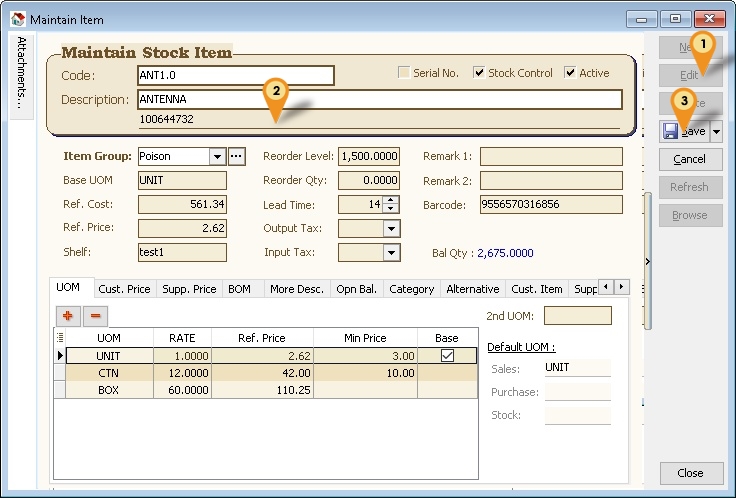Viewport: 736px width, 498px height.
Task: Expand the Input Tax dropdown
Action: tap(391, 253)
